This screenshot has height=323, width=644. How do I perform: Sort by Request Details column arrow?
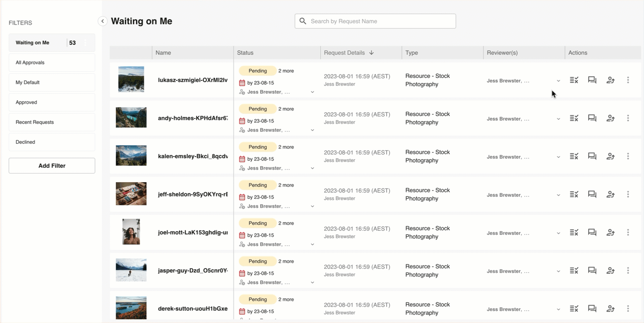(371, 53)
